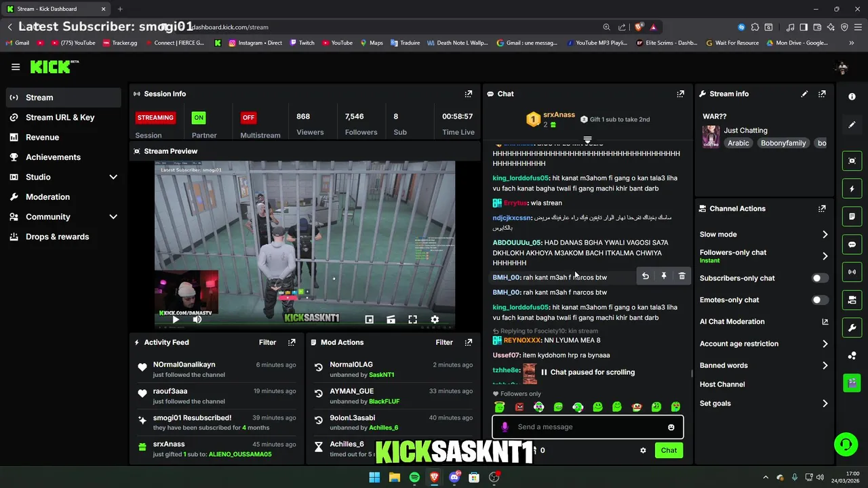Delete the highlighted BMH_00 message
Viewport: 868px width, 488px height.
[682, 276]
